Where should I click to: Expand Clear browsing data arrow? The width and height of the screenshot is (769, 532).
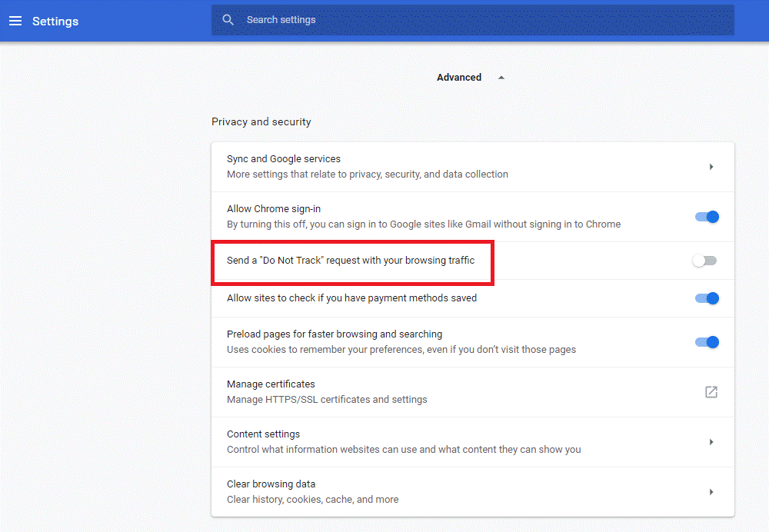click(711, 492)
